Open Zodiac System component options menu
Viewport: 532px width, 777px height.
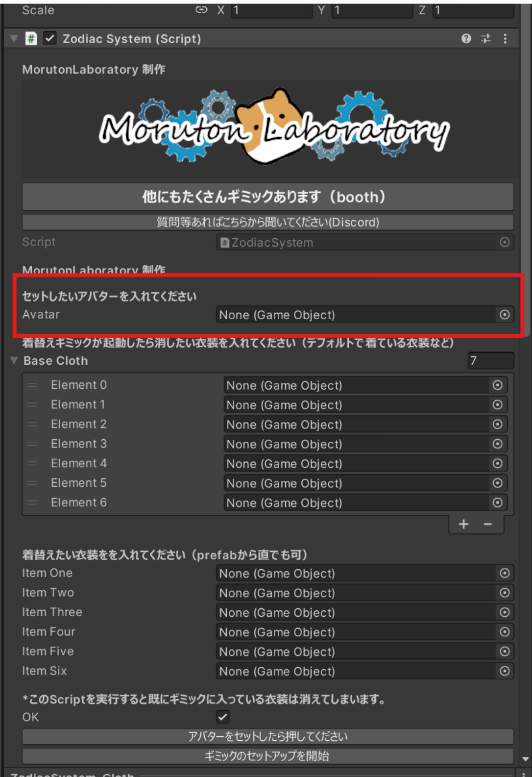(505, 39)
